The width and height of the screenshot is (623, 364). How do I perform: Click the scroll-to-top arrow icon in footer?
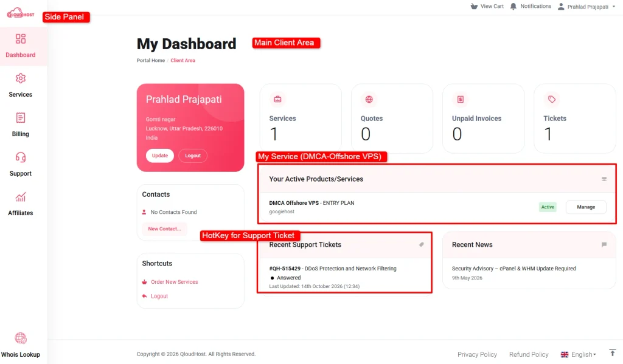612,353
